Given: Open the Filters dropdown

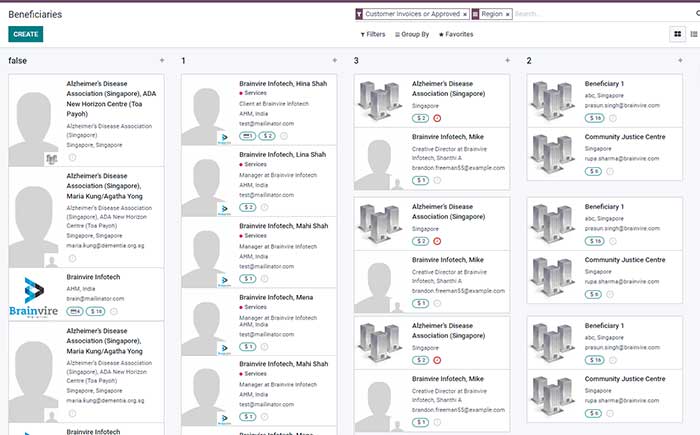Looking at the screenshot, I should pyautogui.click(x=373, y=34).
